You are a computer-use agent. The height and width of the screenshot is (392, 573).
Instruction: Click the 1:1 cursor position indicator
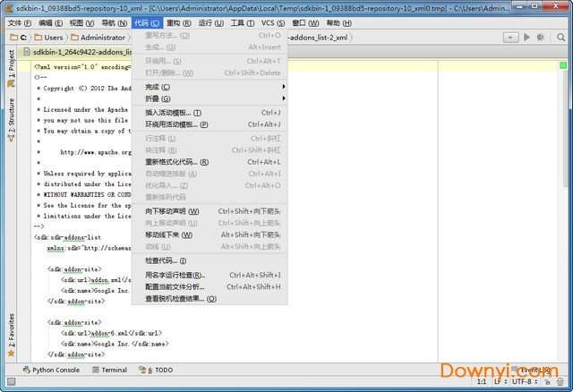point(482,382)
